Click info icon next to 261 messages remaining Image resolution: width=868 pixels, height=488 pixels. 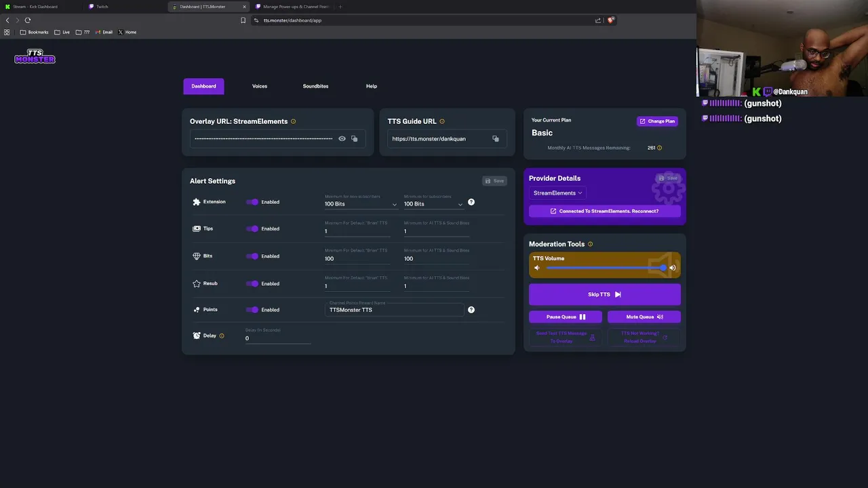(659, 148)
